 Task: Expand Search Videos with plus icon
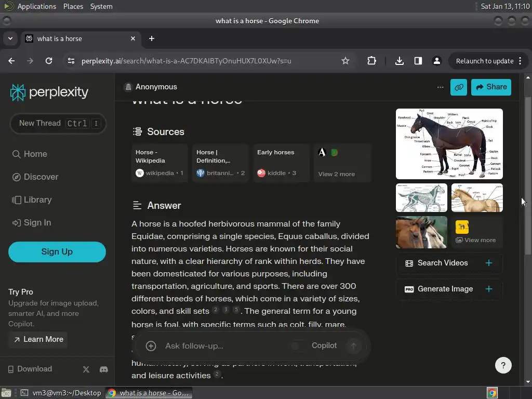489,263
